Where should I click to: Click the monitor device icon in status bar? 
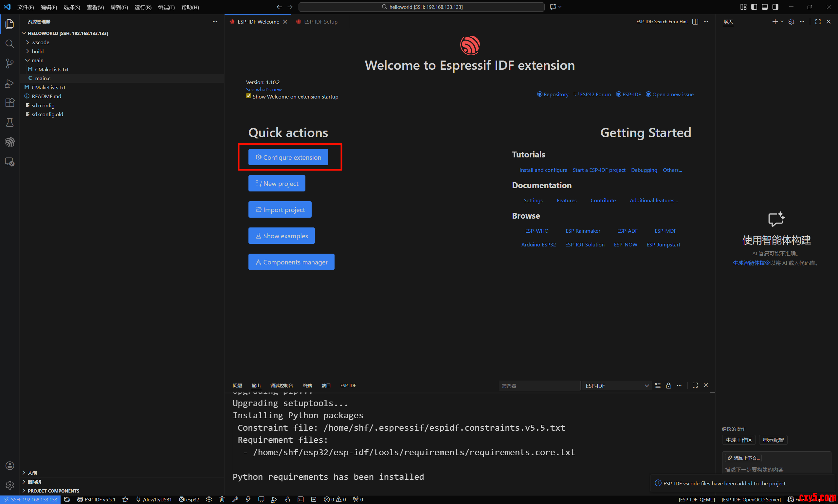(261, 499)
